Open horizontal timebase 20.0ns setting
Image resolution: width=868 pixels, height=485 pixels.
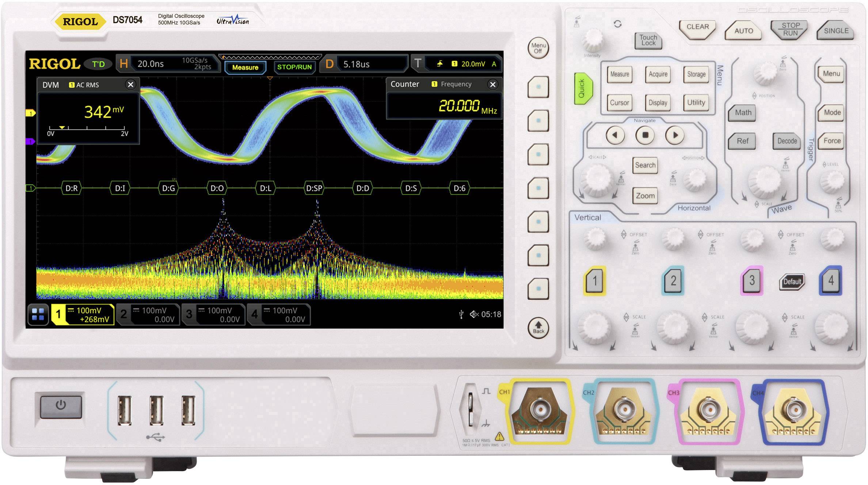(168, 64)
